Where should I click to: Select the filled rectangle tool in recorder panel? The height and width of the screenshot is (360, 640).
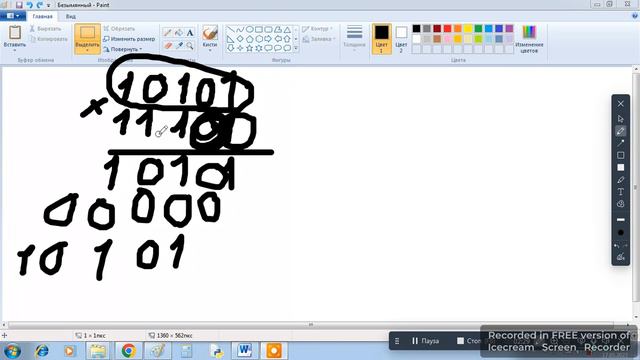(x=620, y=167)
